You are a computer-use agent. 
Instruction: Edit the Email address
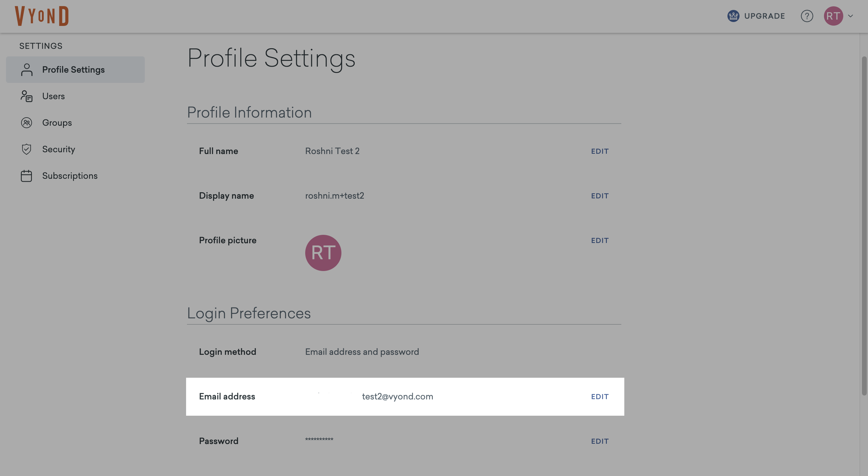coord(600,396)
